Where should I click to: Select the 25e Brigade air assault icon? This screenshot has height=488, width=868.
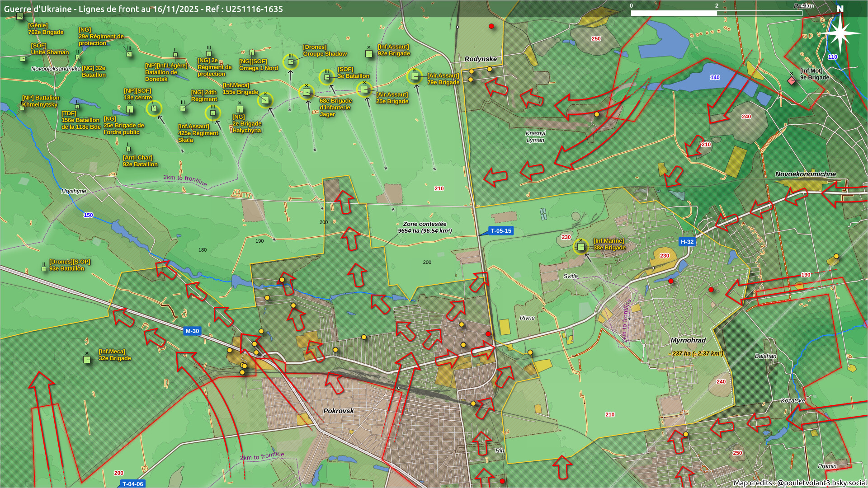click(x=364, y=89)
